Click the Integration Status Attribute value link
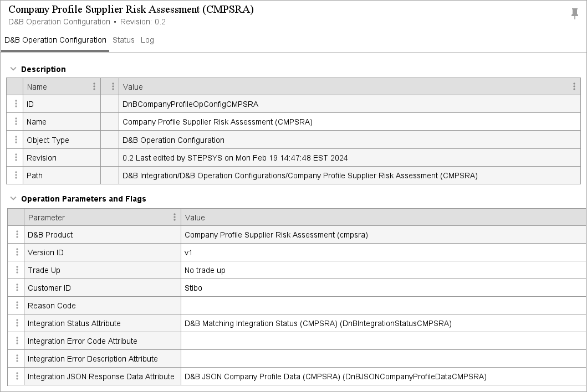The width and height of the screenshot is (587, 392). point(318,323)
